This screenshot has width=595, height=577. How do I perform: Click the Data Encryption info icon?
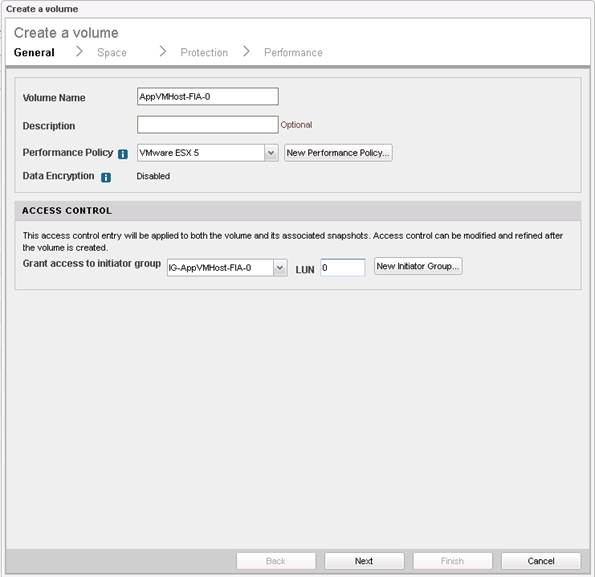click(106, 177)
